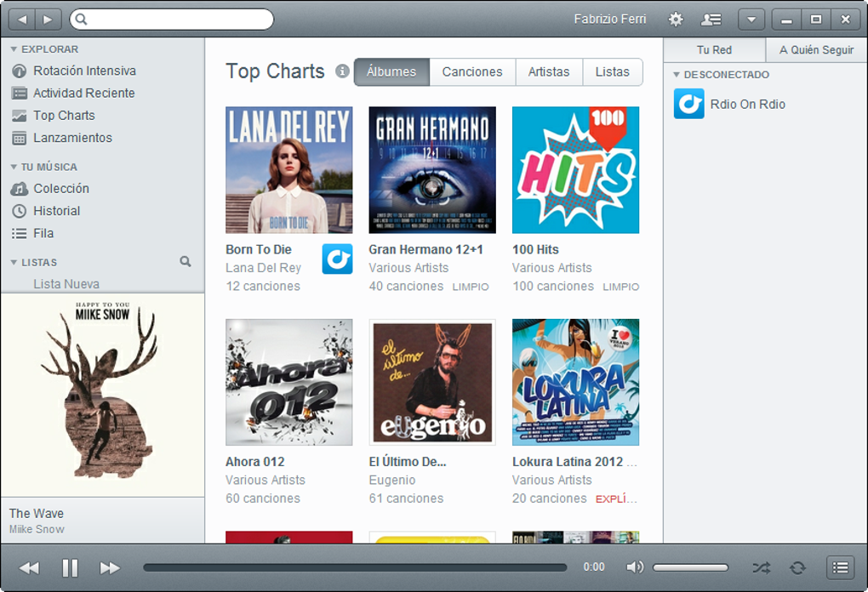Image resolution: width=868 pixels, height=592 pixels.
Task: Open El Último De... album cover
Action: pyautogui.click(x=432, y=382)
